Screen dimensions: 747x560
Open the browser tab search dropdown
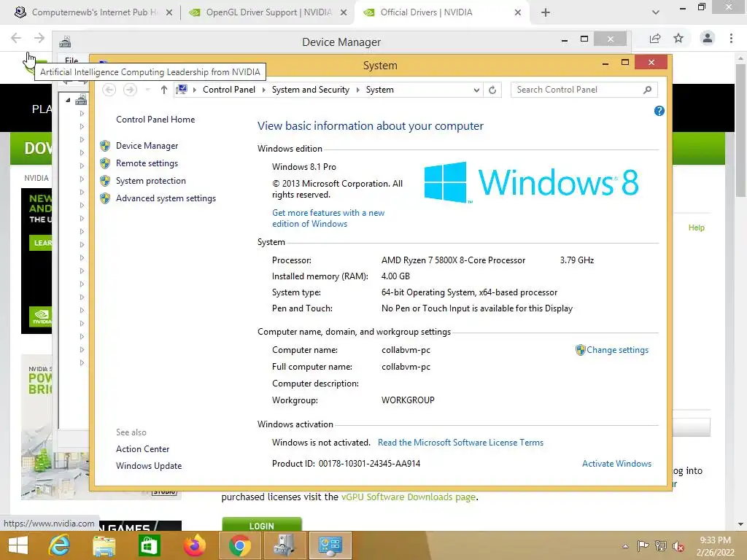pyautogui.click(x=656, y=12)
